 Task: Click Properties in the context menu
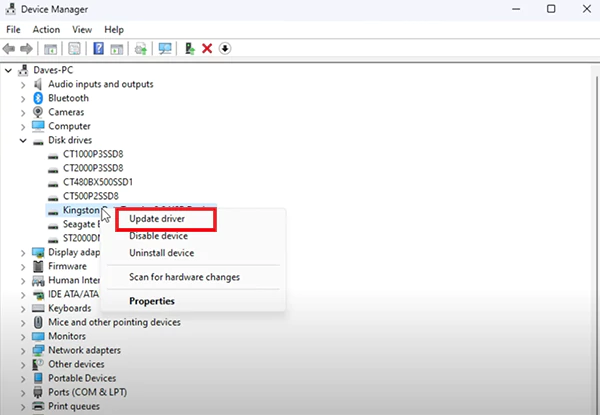152,301
